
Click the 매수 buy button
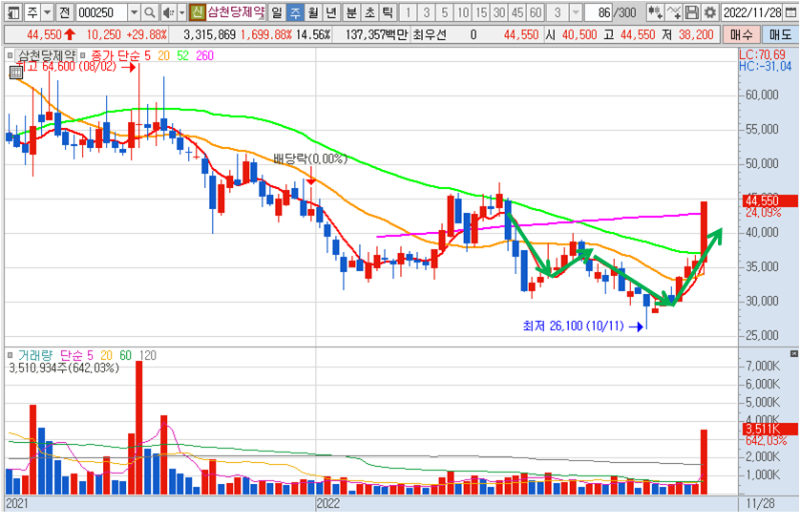pos(741,35)
